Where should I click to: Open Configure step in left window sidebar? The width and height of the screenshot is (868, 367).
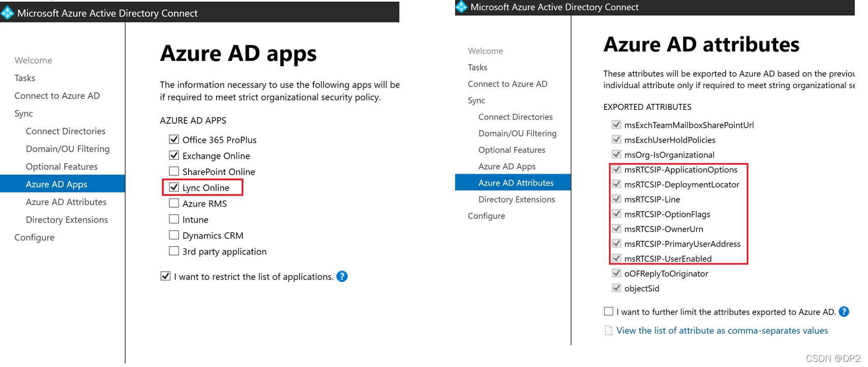(34, 237)
